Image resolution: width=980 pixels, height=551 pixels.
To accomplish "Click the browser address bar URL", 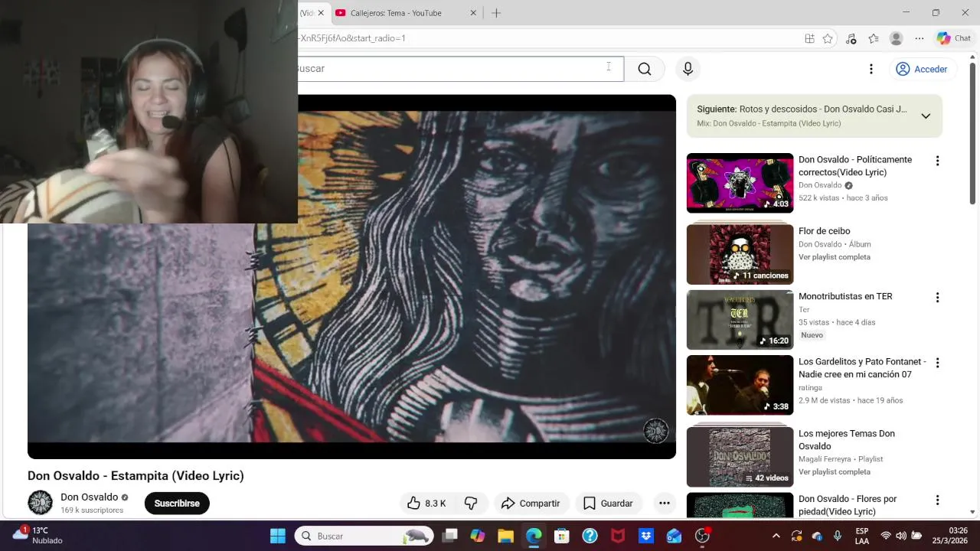I will point(352,38).
